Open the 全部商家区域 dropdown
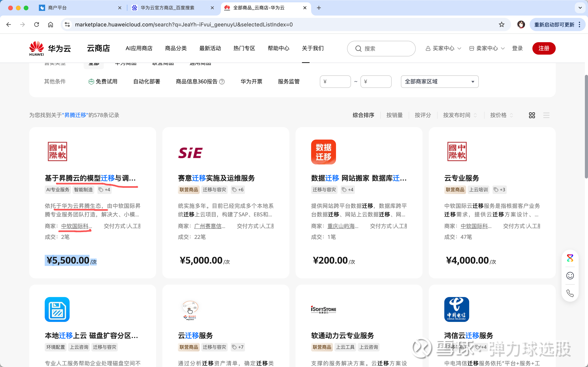This screenshot has width=588, height=367. [x=439, y=82]
